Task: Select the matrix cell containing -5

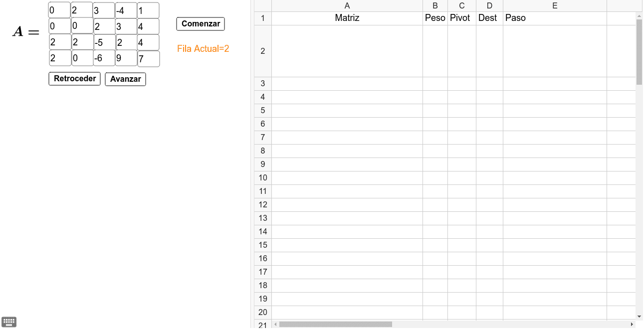Action: (104, 42)
